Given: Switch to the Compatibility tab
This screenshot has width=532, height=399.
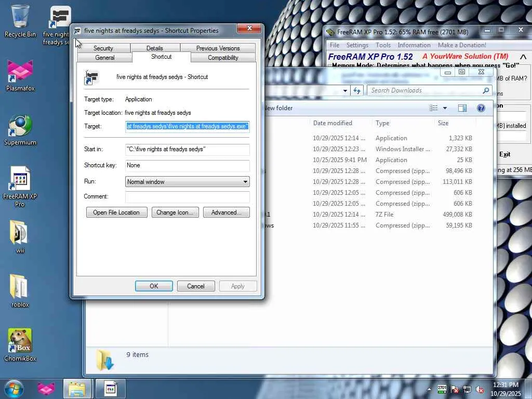Looking at the screenshot, I should [x=223, y=58].
